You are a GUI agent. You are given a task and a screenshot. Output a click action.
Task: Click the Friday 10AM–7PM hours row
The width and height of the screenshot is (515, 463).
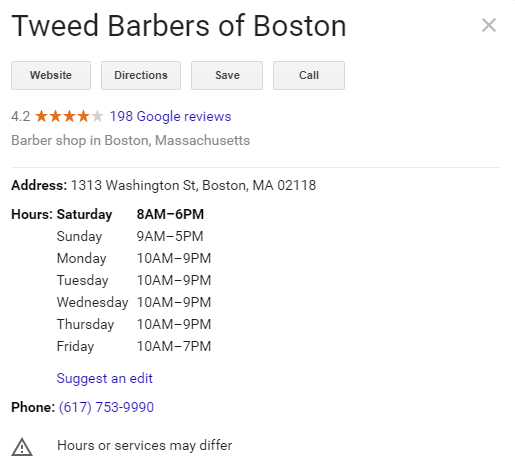134,346
